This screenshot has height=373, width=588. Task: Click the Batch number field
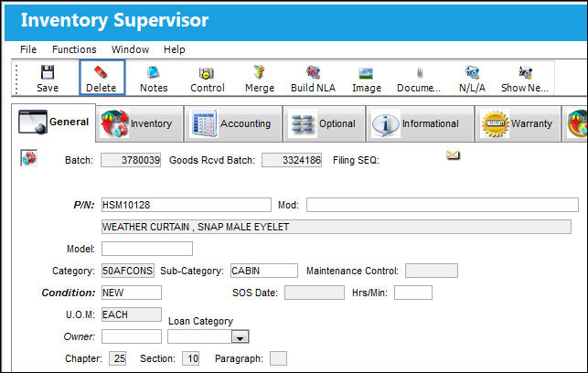pos(131,160)
